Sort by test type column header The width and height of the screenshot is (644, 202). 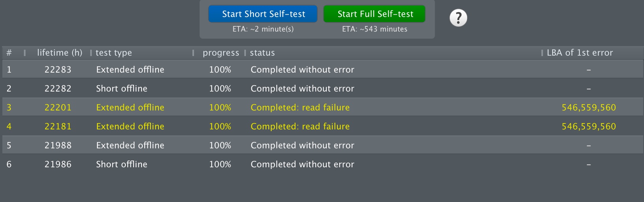[114, 53]
